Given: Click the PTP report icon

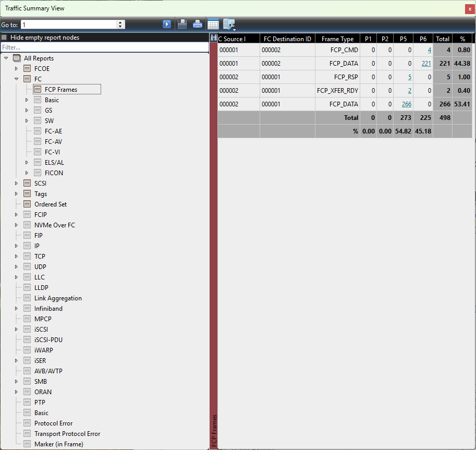Looking at the screenshot, I should pyautogui.click(x=27, y=403).
